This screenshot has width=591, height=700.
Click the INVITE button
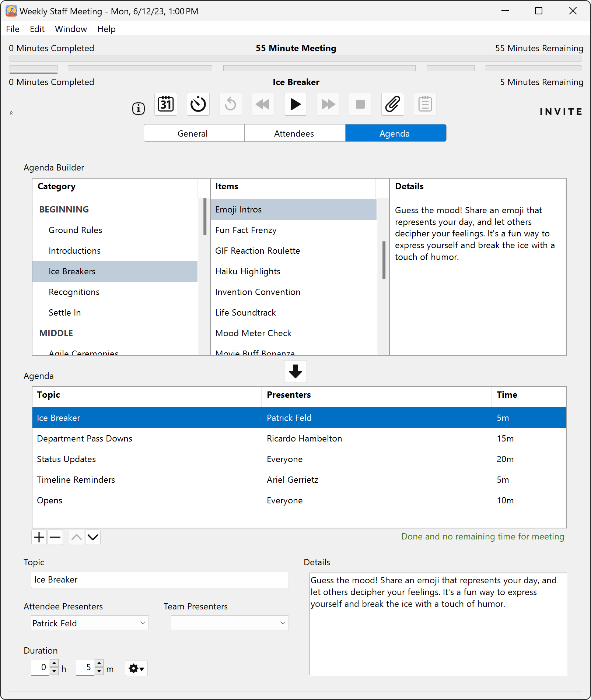click(x=560, y=112)
